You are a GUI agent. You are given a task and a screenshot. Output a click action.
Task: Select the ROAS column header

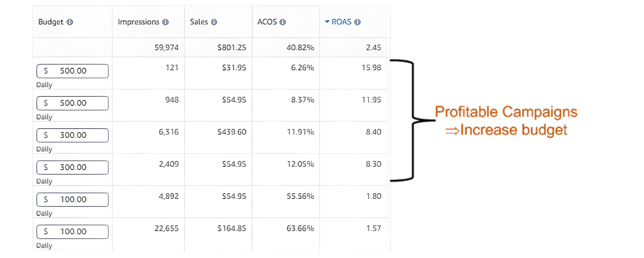coord(342,22)
